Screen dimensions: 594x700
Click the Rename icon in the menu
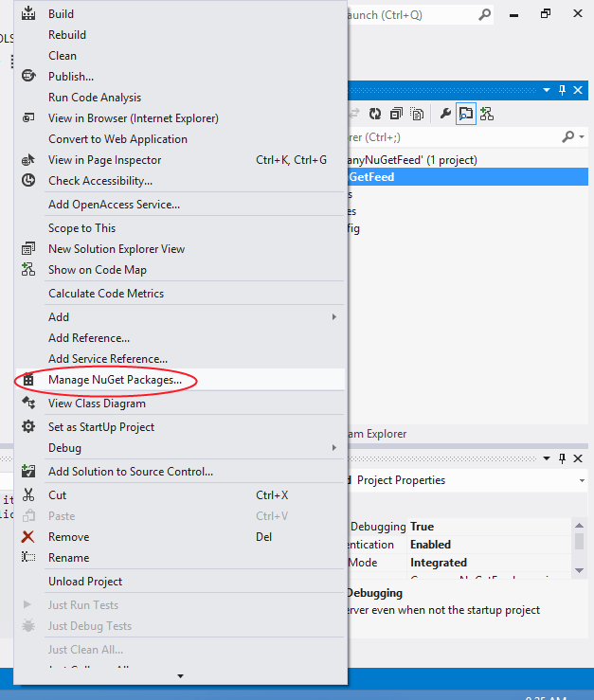coord(28,557)
